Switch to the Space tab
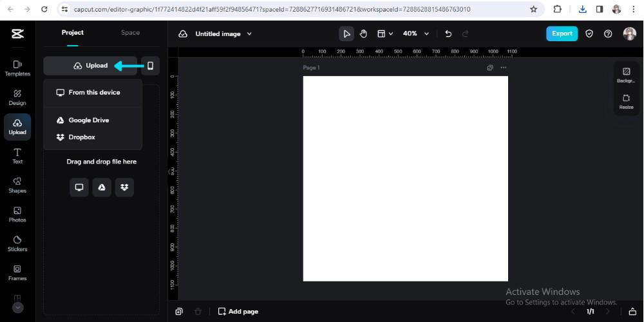 point(130,32)
